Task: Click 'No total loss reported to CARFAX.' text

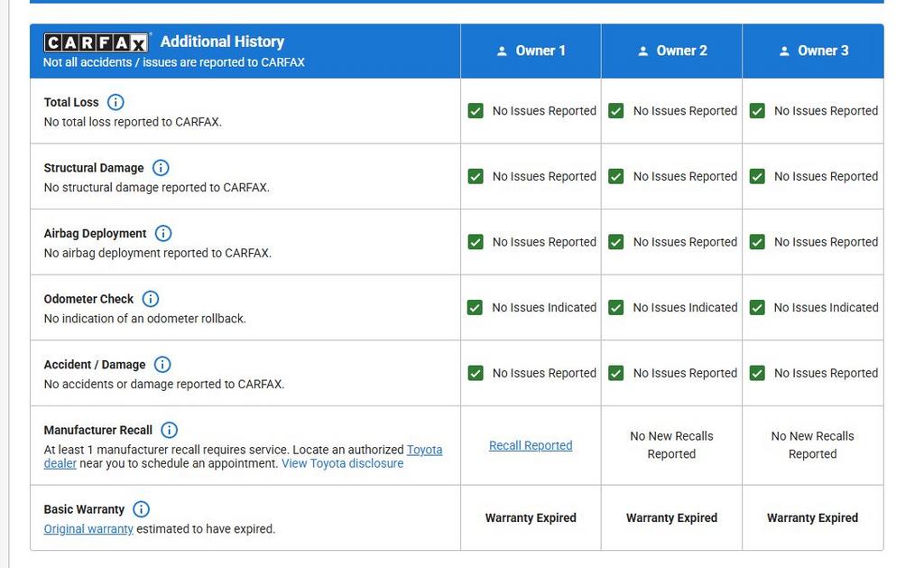Action: tap(133, 122)
